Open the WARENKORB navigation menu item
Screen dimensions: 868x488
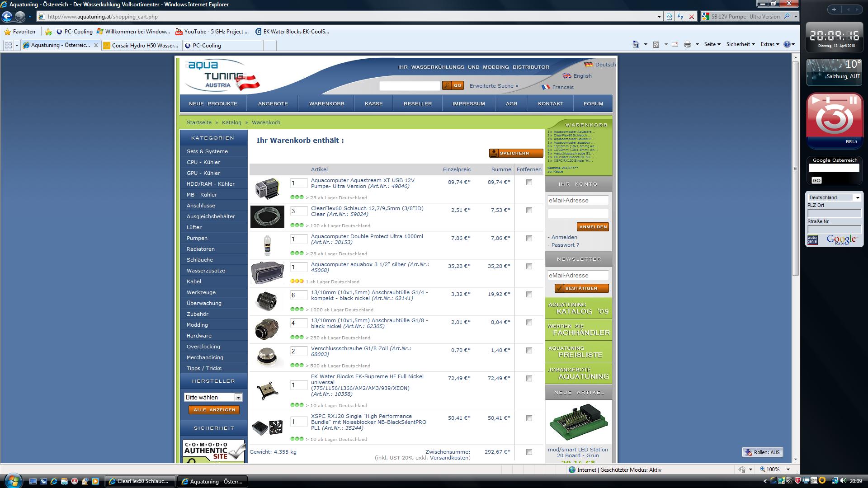[327, 103]
